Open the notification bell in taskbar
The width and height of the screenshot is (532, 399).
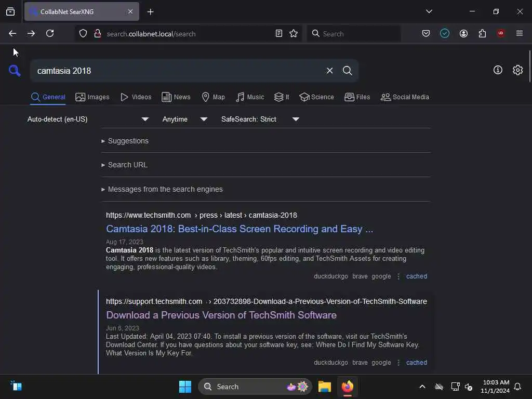pyautogui.click(x=517, y=387)
